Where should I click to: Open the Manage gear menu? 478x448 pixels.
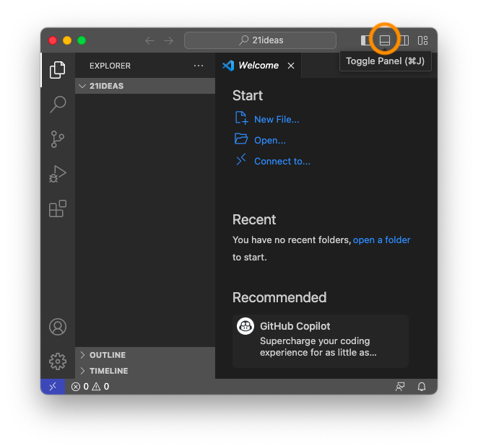[58, 361]
